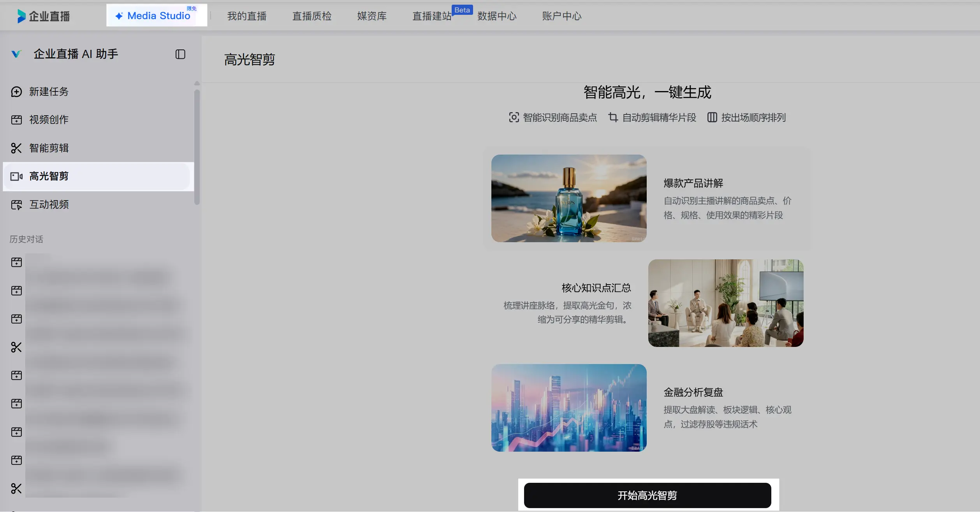Select the 金融分析复盘 card title
The height and width of the screenshot is (512, 980).
(x=693, y=392)
